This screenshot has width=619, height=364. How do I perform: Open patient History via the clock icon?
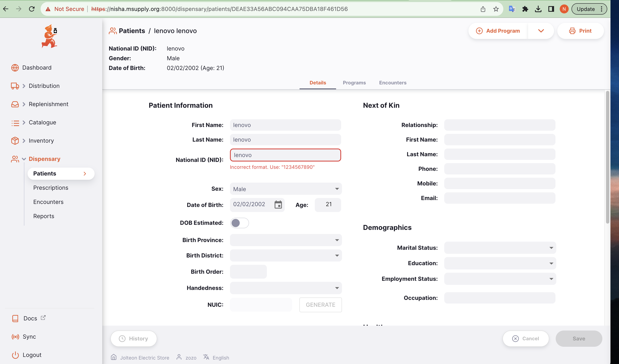tap(122, 338)
